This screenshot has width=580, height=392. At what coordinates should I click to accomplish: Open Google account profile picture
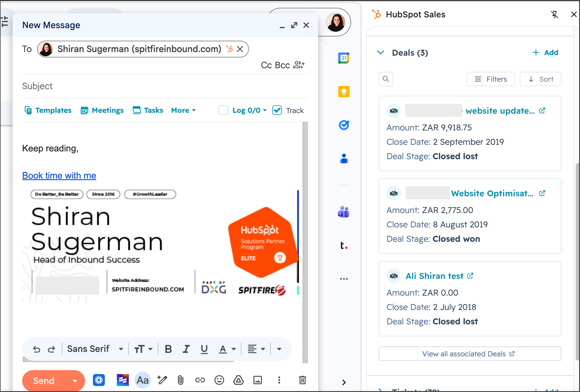335,22
